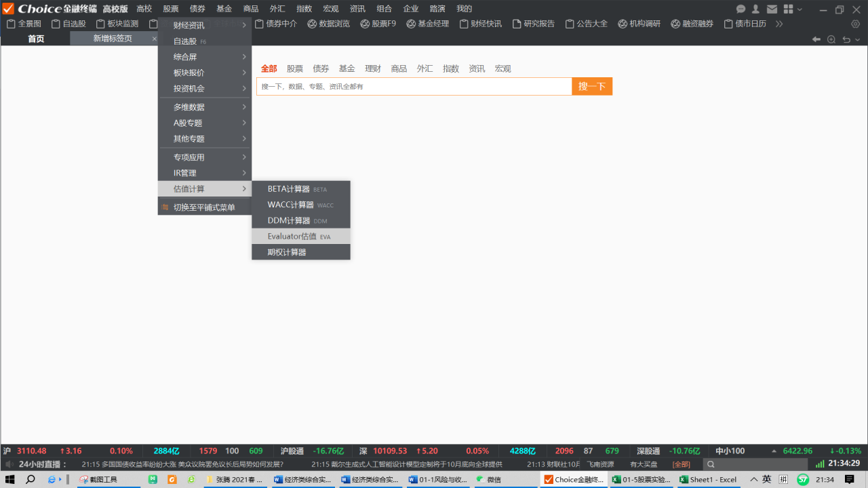
Task: Expand the 投资机会 submenu
Action: [205, 88]
